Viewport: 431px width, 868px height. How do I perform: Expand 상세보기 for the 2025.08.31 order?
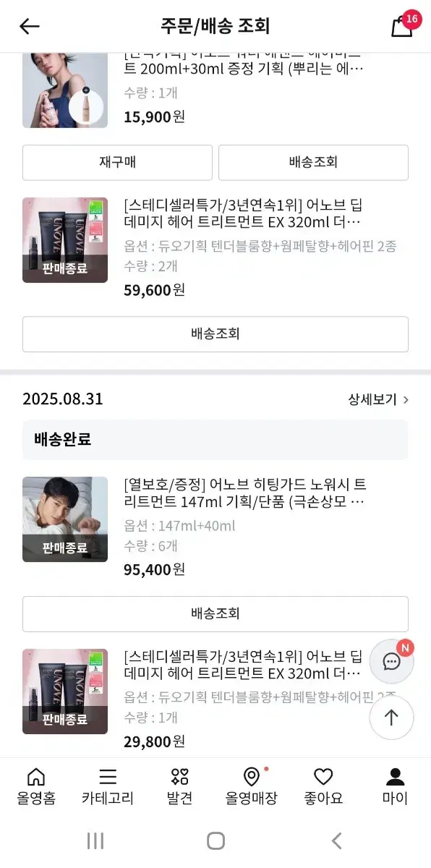coord(376,398)
